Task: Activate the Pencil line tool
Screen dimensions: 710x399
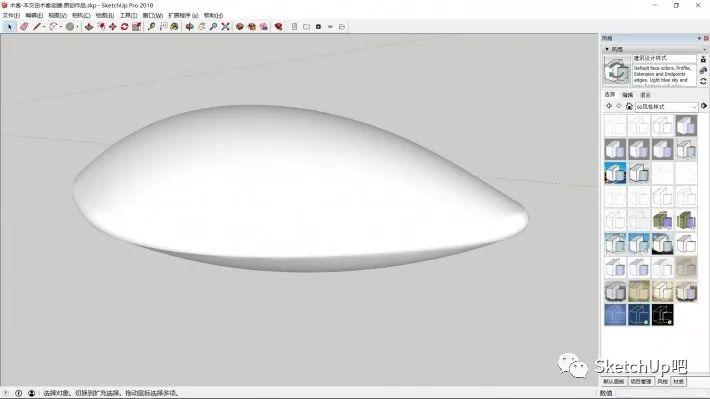Action: (x=37, y=27)
